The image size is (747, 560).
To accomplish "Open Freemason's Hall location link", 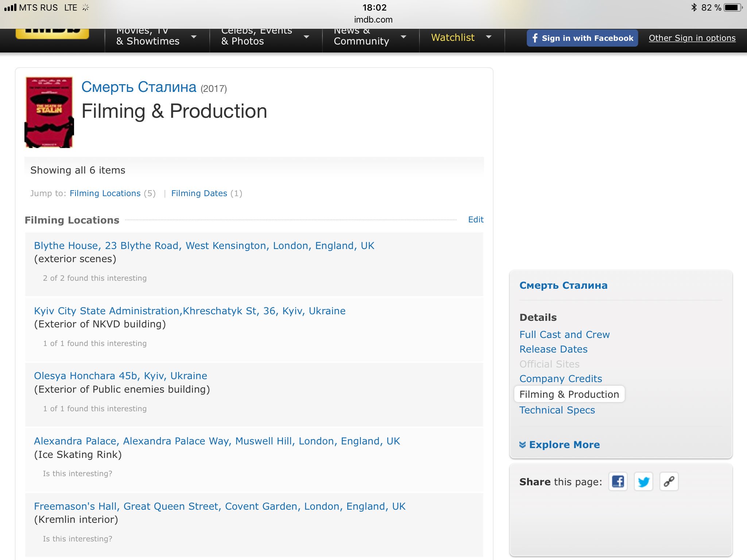I will [x=220, y=506].
